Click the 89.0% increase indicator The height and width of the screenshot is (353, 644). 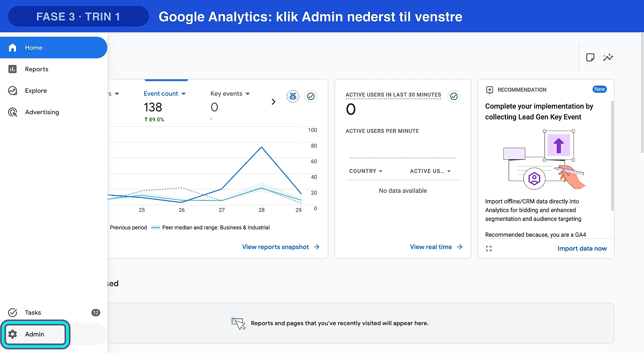[x=154, y=120]
